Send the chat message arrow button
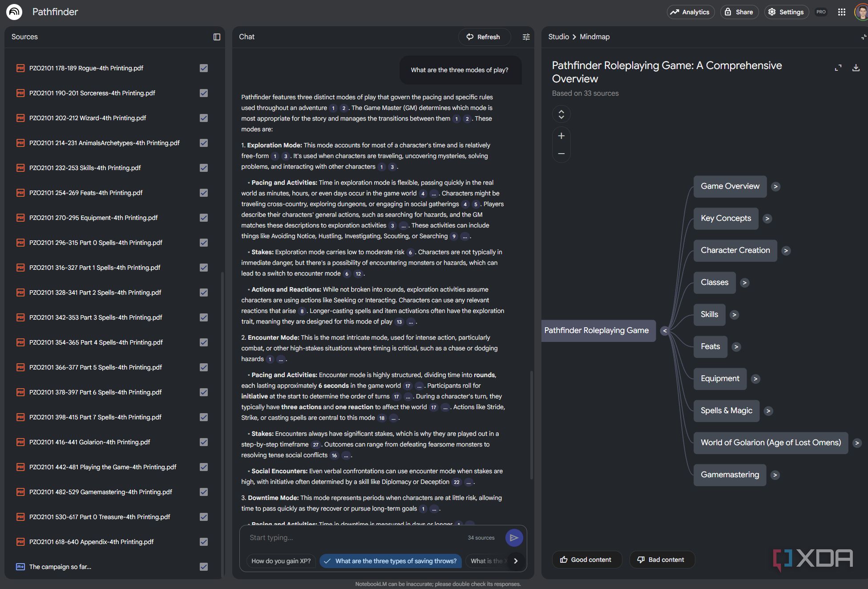Viewport: 868px width, 589px height. coord(514,538)
